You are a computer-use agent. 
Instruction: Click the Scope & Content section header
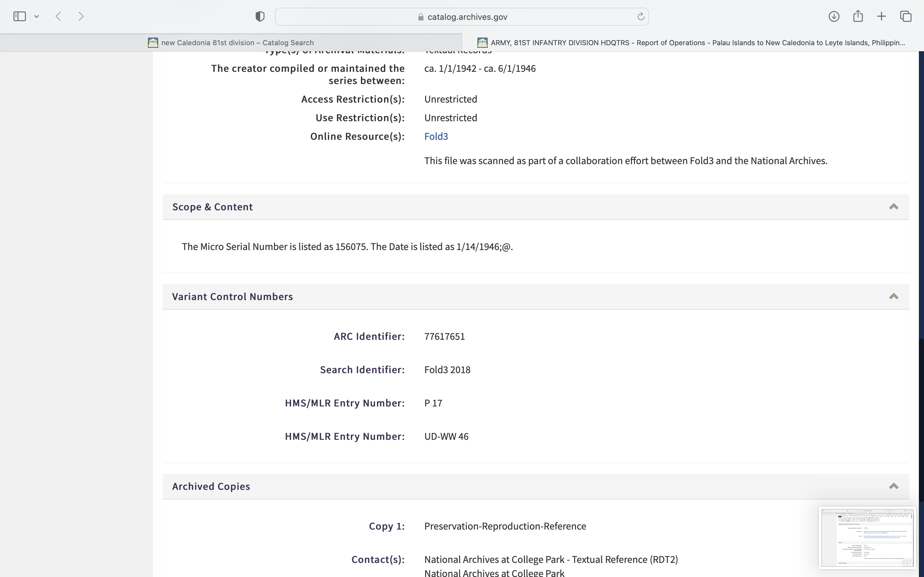pyautogui.click(x=212, y=207)
